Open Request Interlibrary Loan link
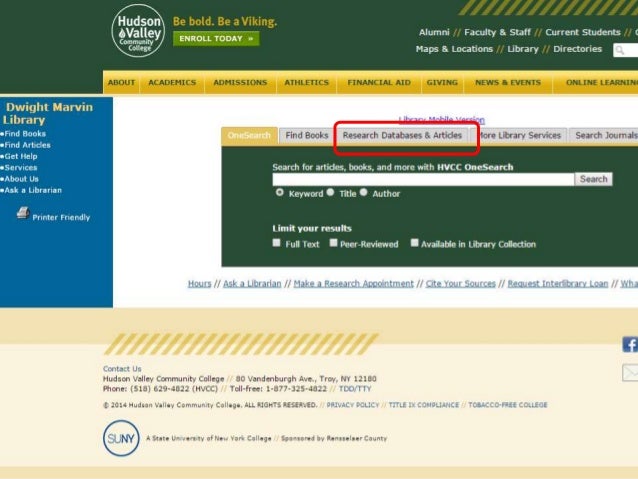Viewport: 638px width, 479px height. 558,284
